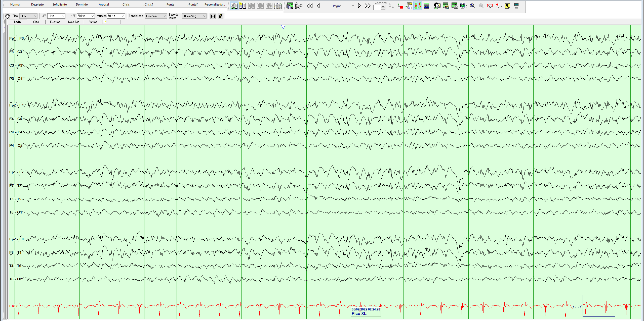Switch to the Puntes tab
The height and width of the screenshot is (321, 644).
[93, 22]
